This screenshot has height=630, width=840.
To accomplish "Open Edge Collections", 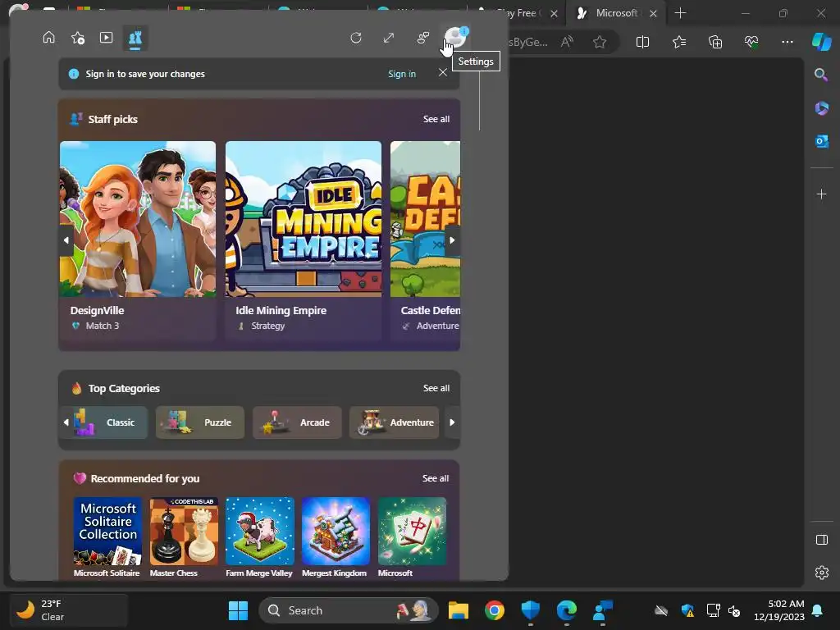I will point(715,42).
